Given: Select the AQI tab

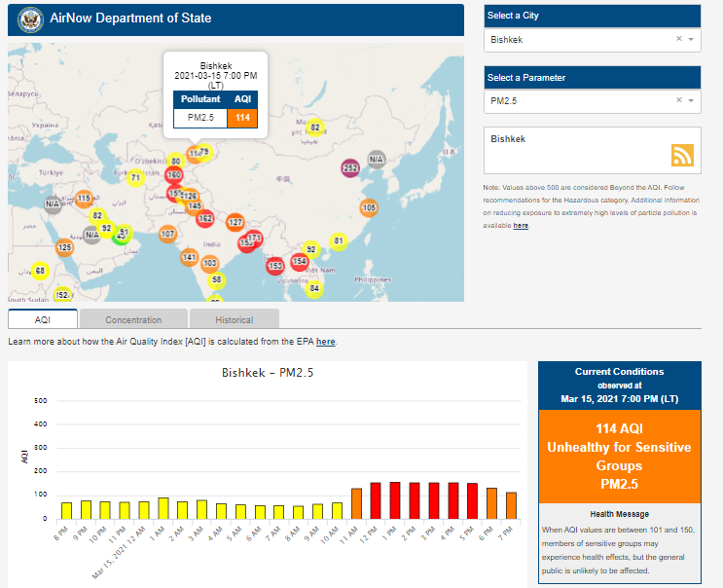Looking at the screenshot, I should 43,319.
